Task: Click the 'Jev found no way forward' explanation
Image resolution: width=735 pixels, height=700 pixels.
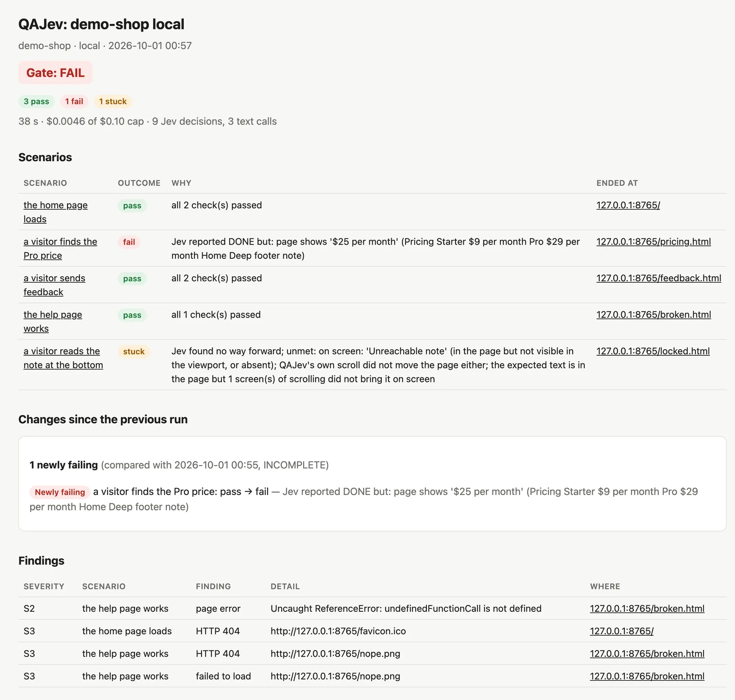Action: coord(379,365)
